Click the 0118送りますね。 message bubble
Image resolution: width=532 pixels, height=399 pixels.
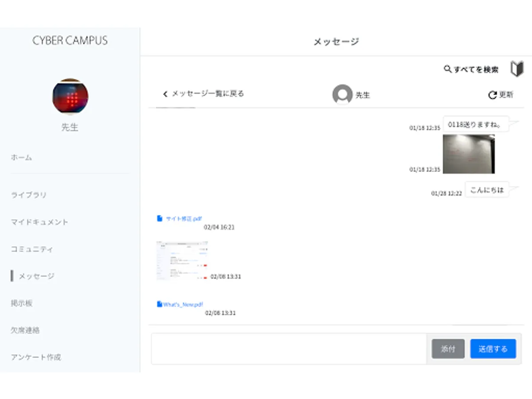(476, 125)
